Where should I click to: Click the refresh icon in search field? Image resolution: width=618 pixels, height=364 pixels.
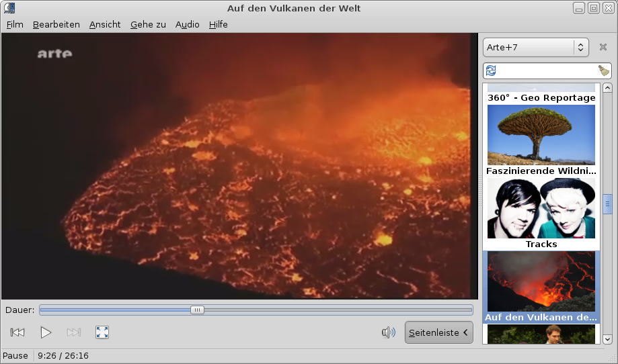tap(491, 71)
